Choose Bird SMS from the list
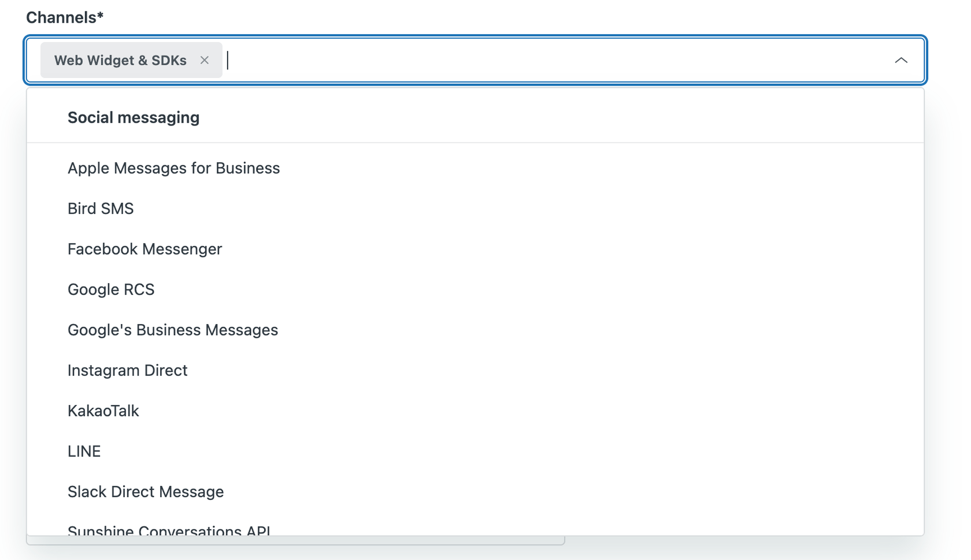The image size is (971, 560). (x=101, y=209)
